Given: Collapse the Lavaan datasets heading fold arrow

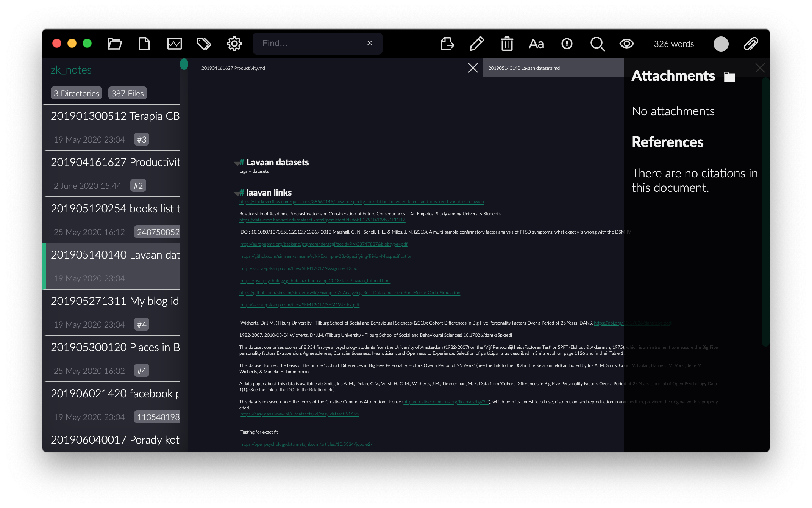Looking at the screenshot, I should 237,163.
